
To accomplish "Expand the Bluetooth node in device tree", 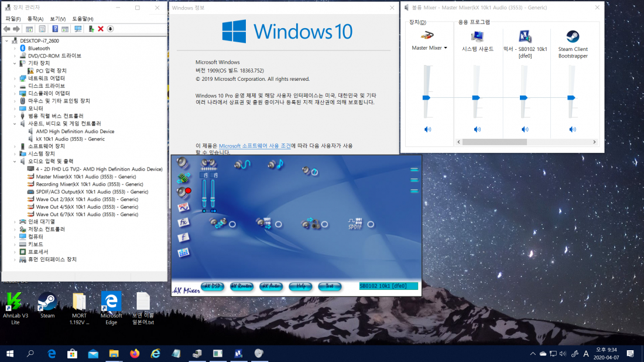I will coord(15,48).
